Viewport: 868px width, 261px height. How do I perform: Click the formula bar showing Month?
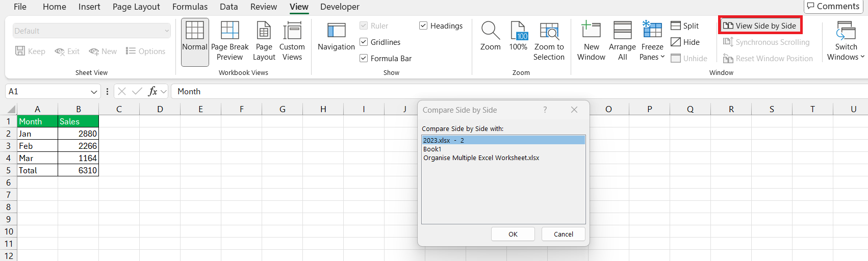point(519,91)
